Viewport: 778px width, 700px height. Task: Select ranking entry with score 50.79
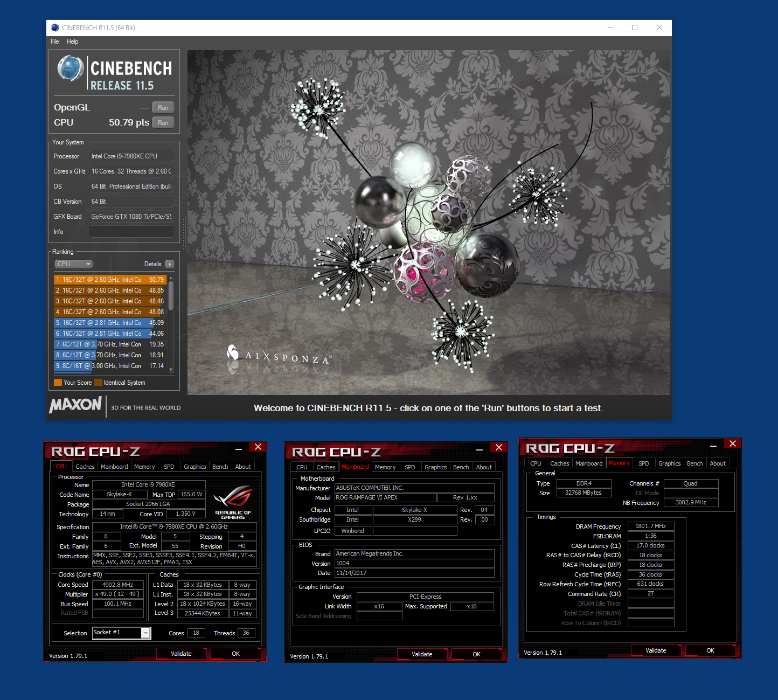pos(110,280)
